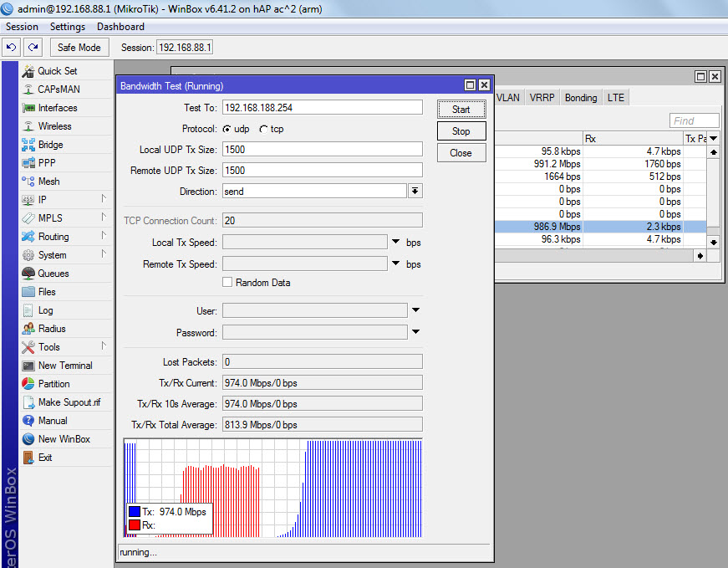The height and width of the screenshot is (568, 728).
Task: Open the Queues icon
Action: [x=28, y=274]
